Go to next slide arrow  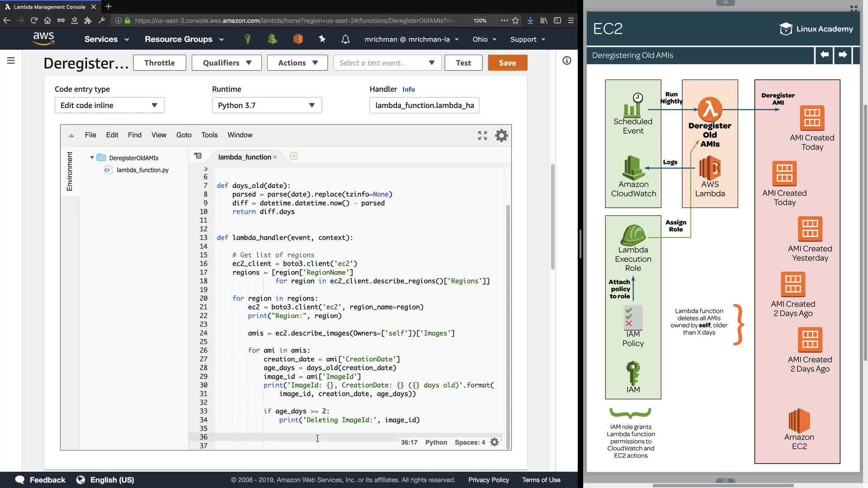(843, 55)
